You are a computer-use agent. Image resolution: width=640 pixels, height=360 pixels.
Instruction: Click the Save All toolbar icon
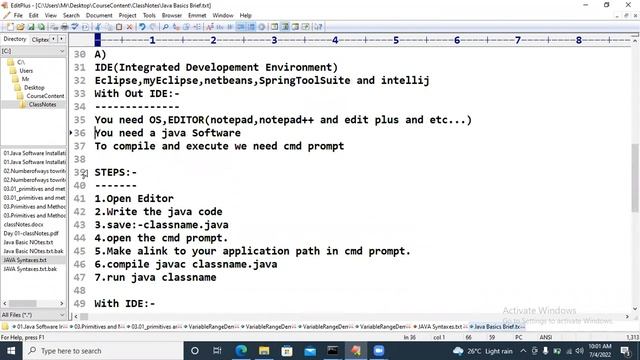click(42, 27)
